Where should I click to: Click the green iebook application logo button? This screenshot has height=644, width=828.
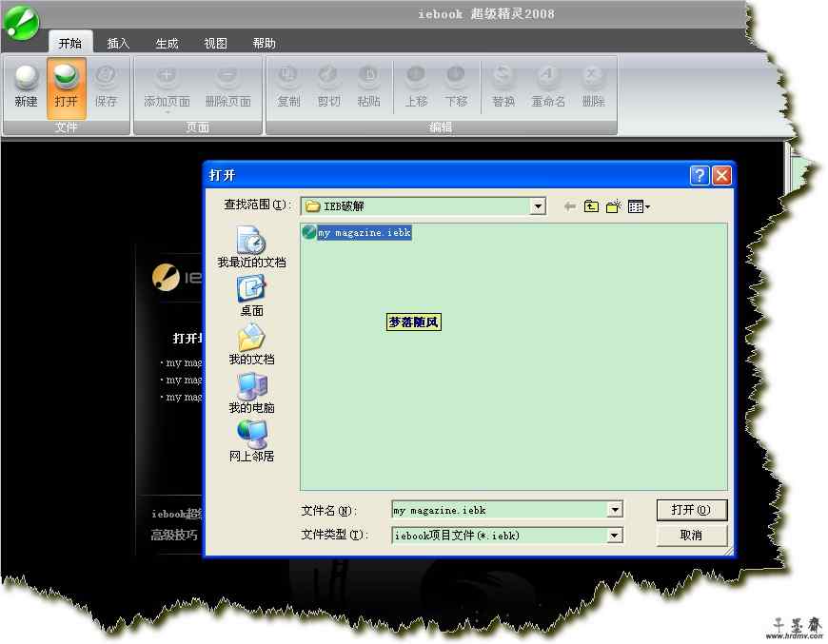point(21,22)
